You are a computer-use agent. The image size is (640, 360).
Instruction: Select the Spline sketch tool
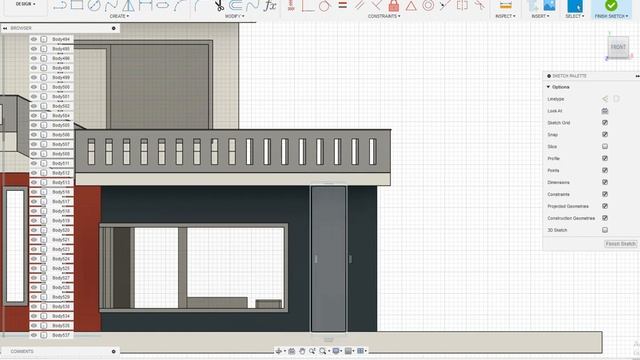point(111,5)
